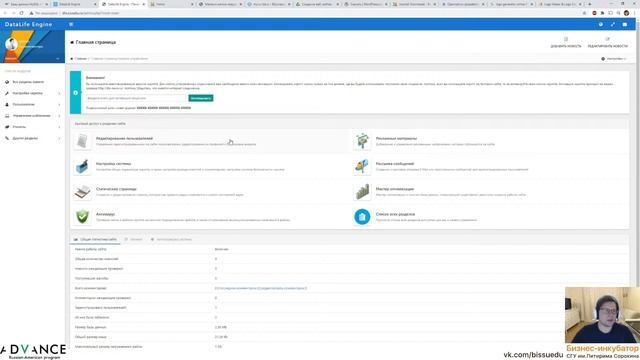The height and width of the screenshot is (360, 640).
Task: Click the Главная страница page heading
Action: coord(96,42)
